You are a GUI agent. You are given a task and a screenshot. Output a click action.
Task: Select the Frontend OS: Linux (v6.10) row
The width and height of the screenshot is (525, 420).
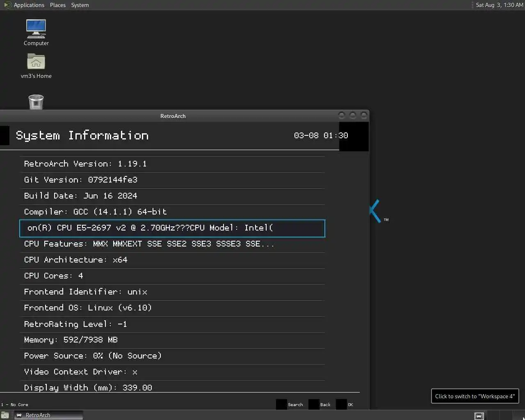pos(172,308)
